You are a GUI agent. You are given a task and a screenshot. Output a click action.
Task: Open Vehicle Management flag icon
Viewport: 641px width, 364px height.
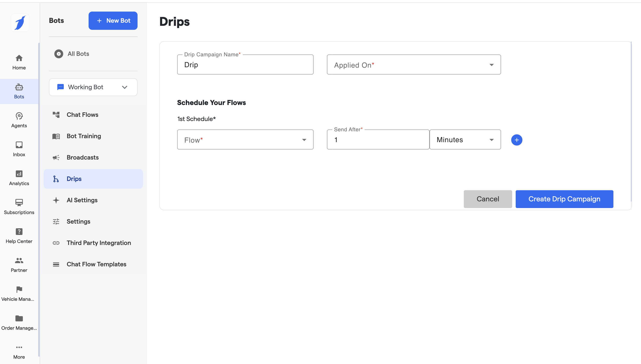coord(19,289)
